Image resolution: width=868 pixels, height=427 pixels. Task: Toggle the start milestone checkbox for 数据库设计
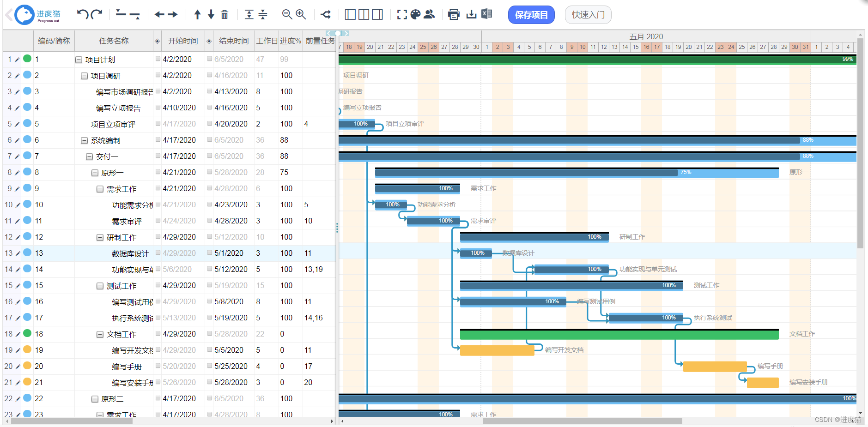(158, 253)
